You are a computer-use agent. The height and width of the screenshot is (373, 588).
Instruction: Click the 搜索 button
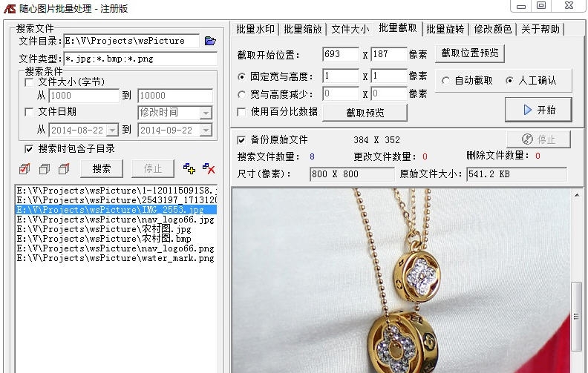click(102, 168)
